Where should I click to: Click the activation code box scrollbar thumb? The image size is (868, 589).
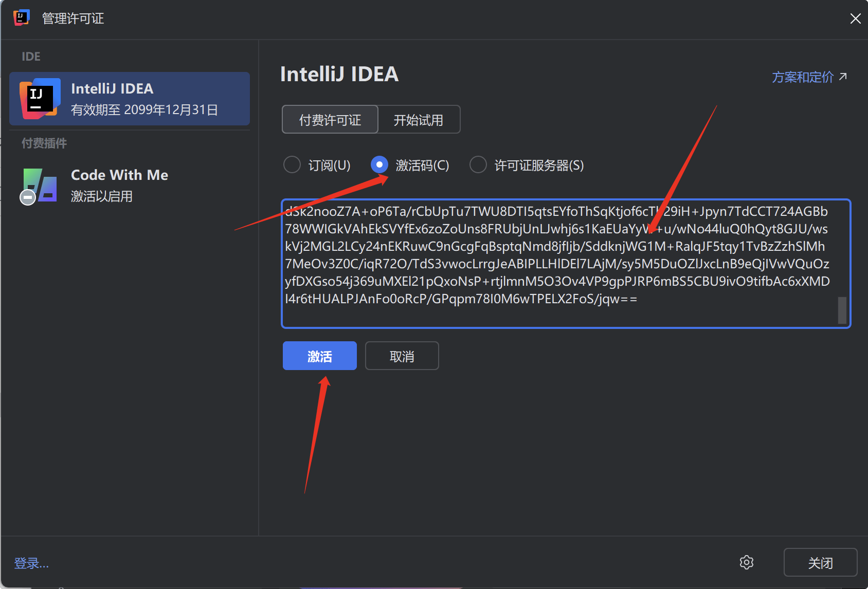click(842, 310)
